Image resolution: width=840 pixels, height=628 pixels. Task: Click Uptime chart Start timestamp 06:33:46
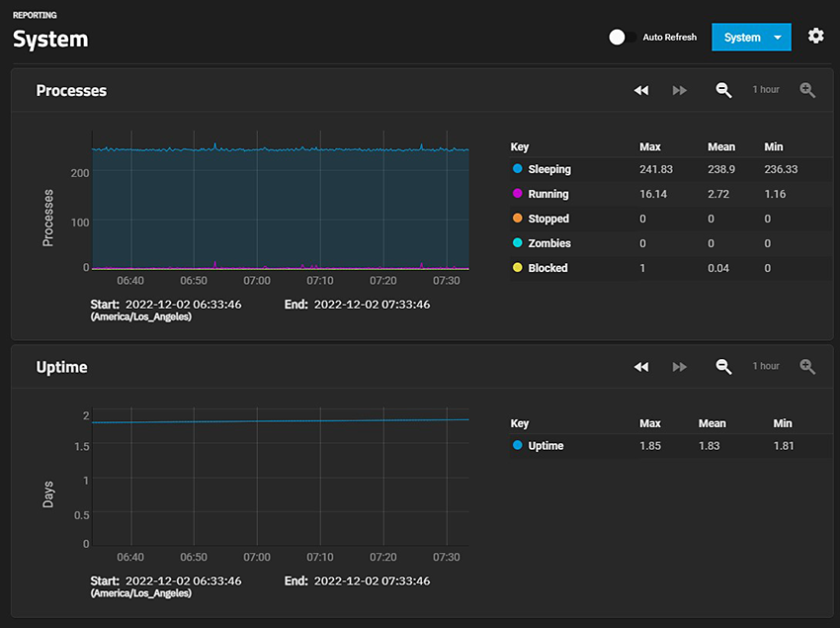pos(183,582)
